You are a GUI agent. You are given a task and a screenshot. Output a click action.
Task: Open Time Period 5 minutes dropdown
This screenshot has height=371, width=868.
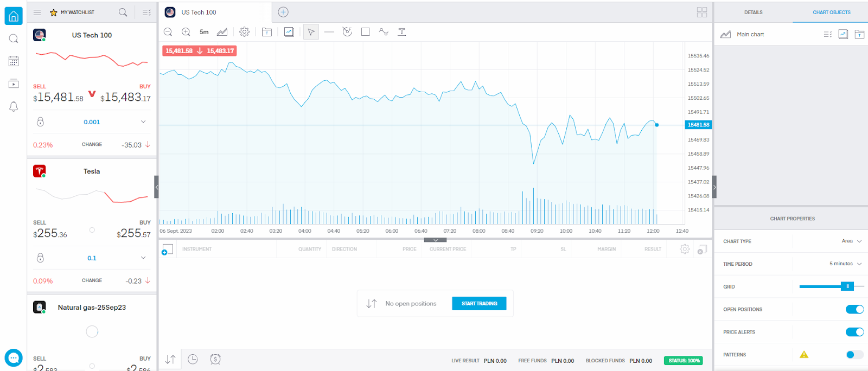click(x=845, y=264)
